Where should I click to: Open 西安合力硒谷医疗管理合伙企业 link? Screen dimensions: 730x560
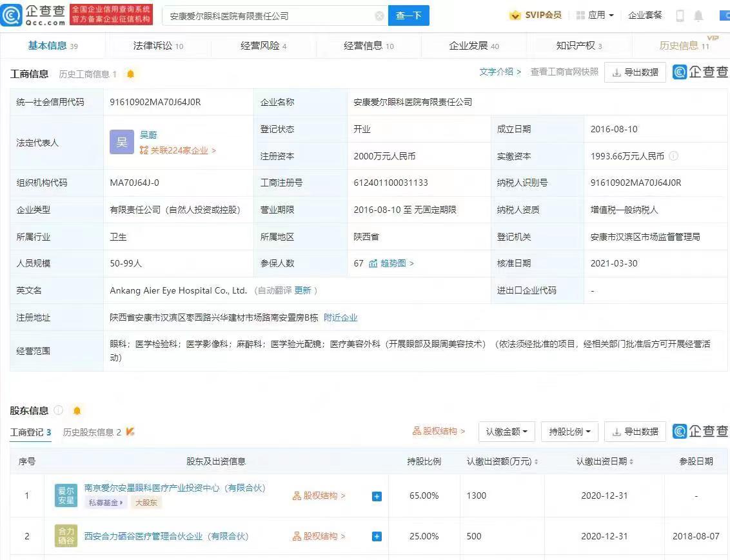click(x=166, y=536)
